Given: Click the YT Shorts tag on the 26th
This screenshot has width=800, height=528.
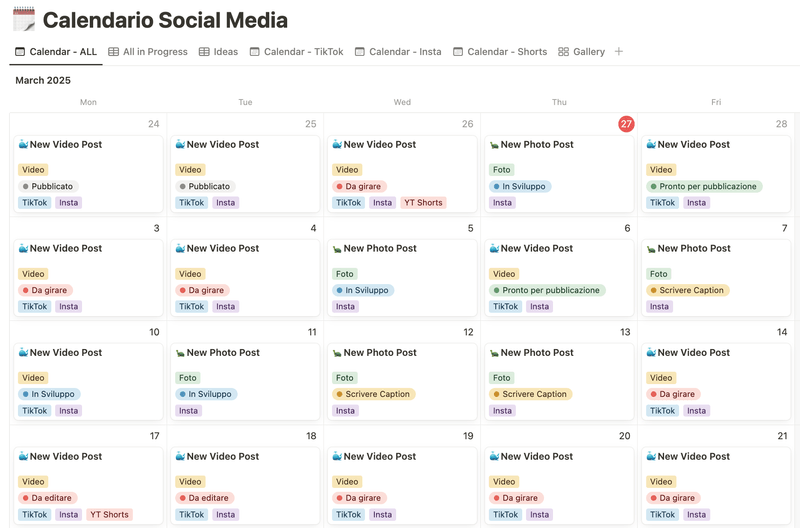Looking at the screenshot, I should click(x=422, y=203).
